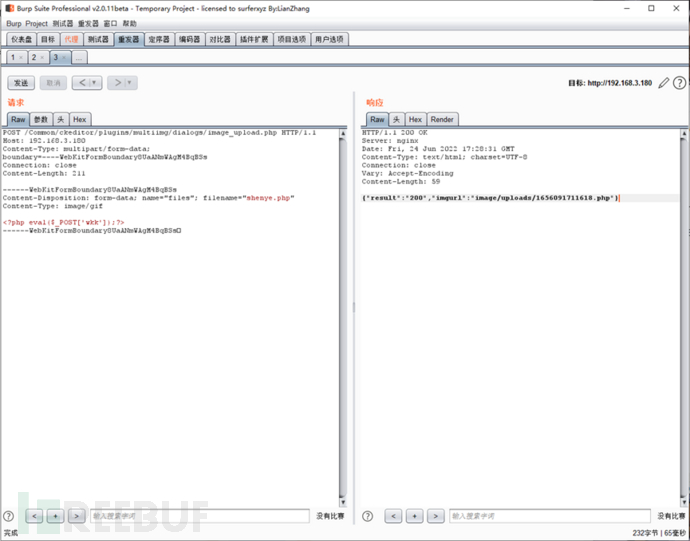Click request pane help question icon
The width and height of the screenshot is (690, 541).
click(x=8, y=516)
